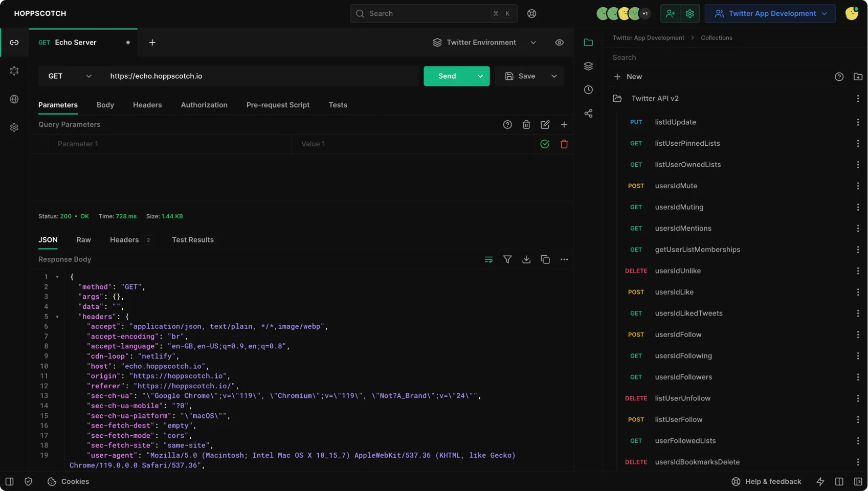Toggle environment variables preview with eye icon
This screenshot has width=868, height=491.
[559, 42]
